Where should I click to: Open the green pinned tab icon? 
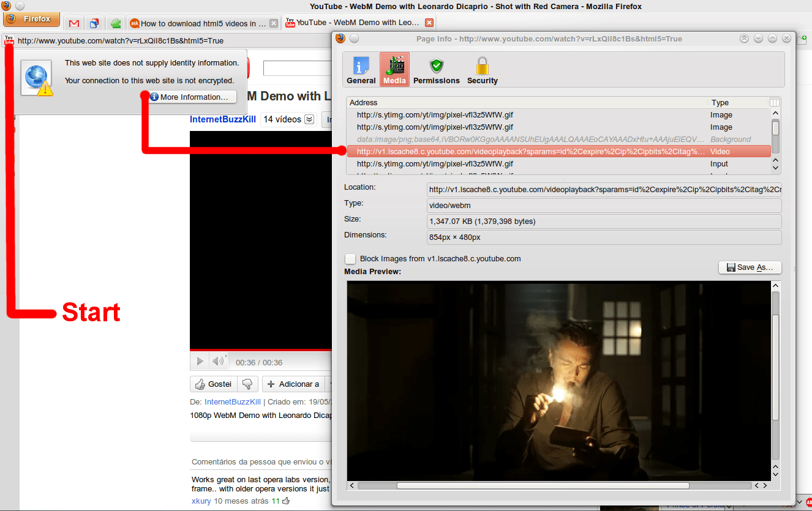[115, 23]
